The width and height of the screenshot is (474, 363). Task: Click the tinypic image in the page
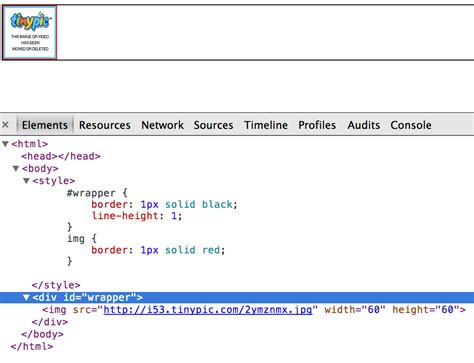[30, 33]
